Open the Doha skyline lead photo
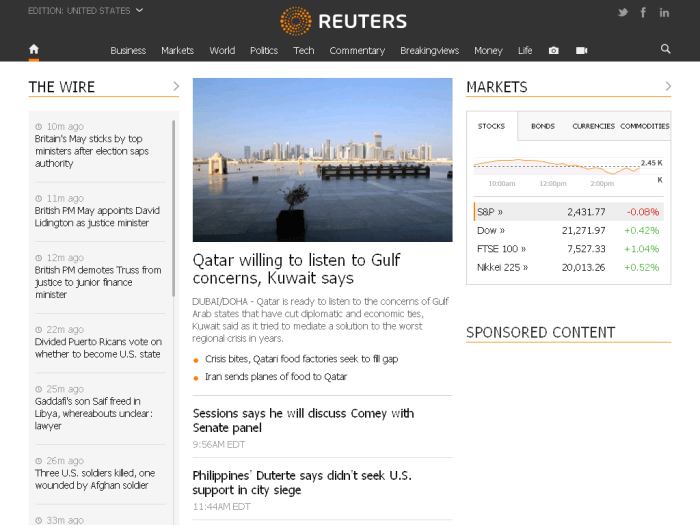 tap(322, 160)
